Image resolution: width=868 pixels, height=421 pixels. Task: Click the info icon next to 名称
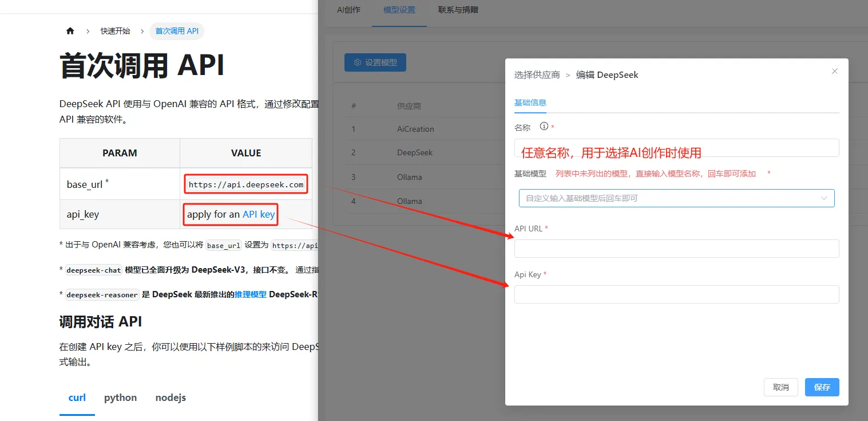point(544,127)
